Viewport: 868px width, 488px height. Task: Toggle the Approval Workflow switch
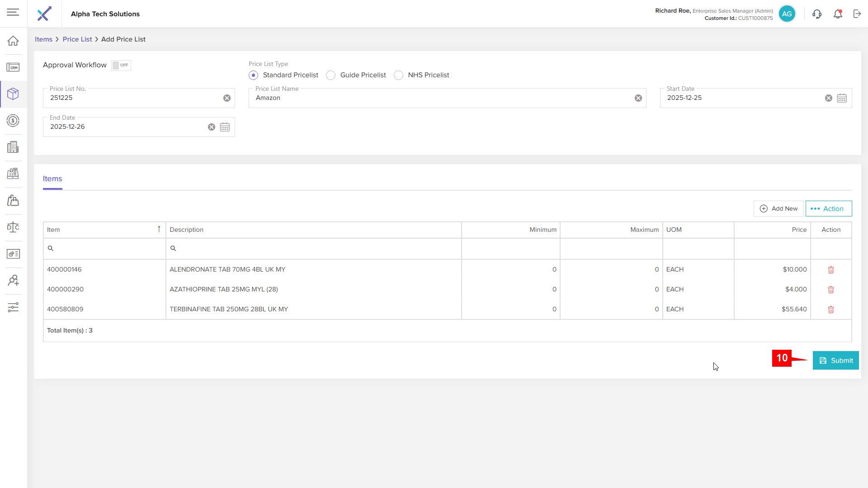121,65
